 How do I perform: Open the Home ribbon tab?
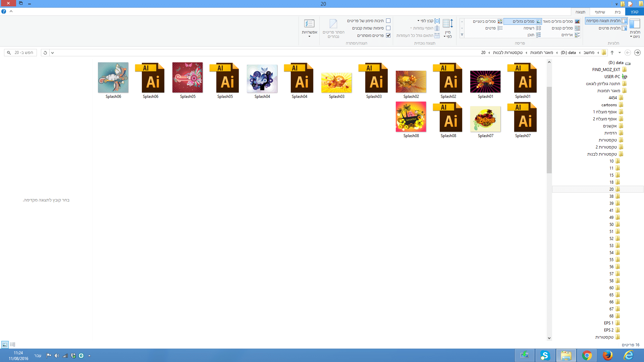618,12
